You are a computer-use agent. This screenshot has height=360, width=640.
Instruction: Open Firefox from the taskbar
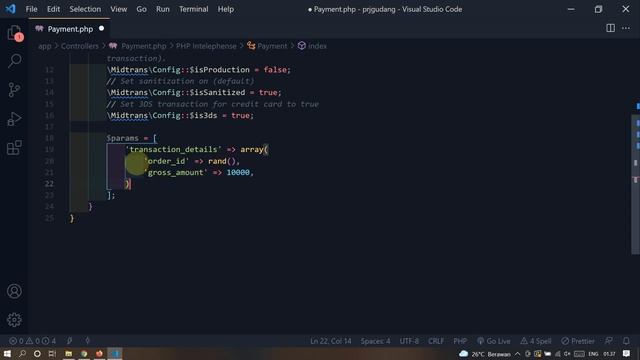point(99,353)
